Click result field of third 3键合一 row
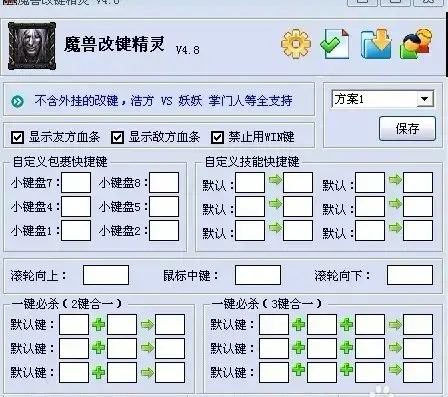 click(418, 372)
